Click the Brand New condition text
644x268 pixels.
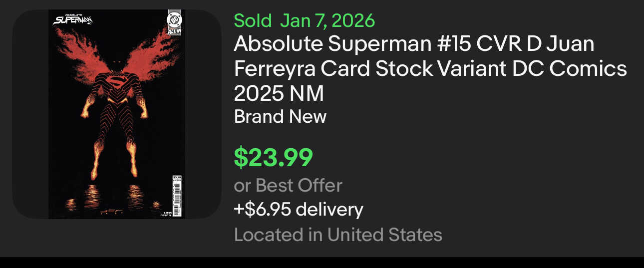click(280, 116)
